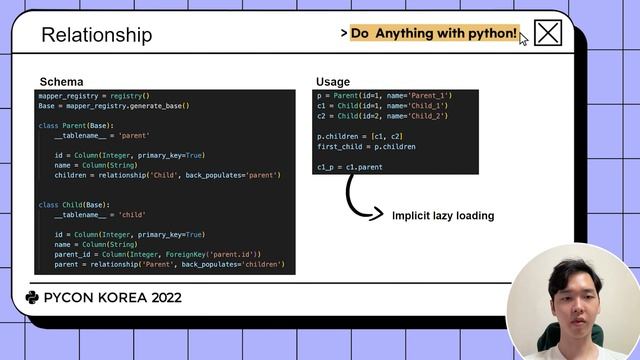The height and width of the screenshot is (360, 640).
Task: Click the "__tablename__ = 'child'" line
Action: click(x=100, y=215)
